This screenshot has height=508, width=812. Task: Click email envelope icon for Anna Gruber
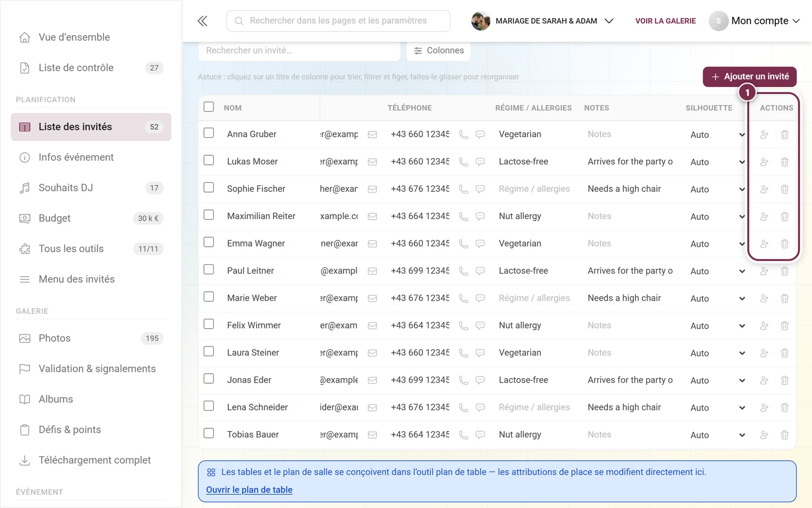tap(372, 134)
